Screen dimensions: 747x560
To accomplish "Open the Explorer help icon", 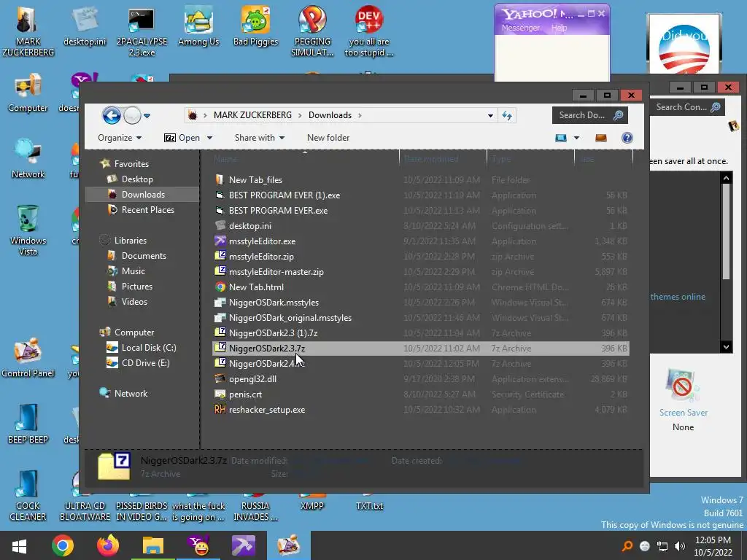I will coord(627,138).
